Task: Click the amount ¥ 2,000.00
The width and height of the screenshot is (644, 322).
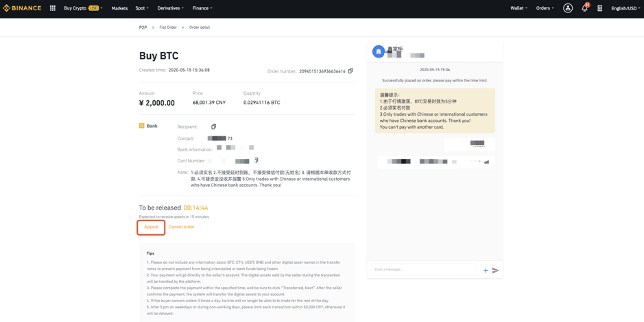Action: click(157, 103)
